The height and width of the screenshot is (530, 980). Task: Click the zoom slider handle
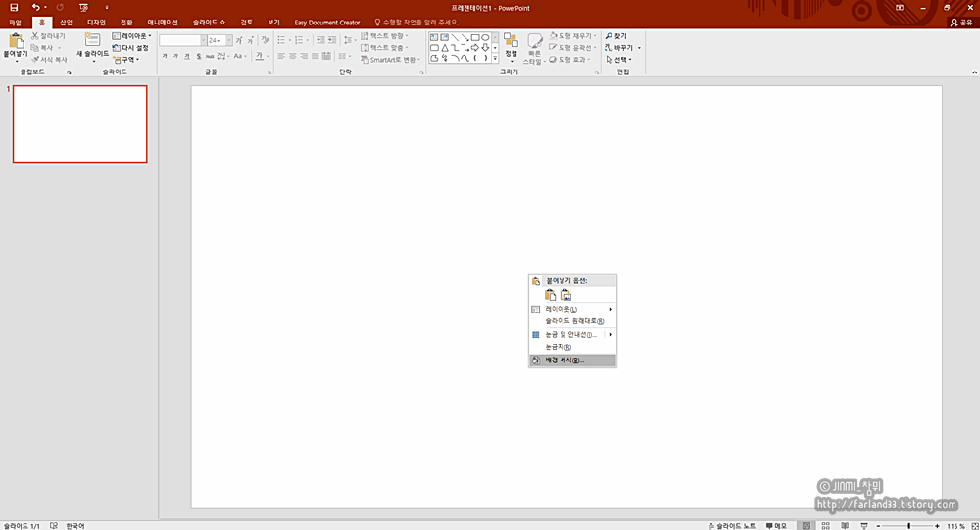click(908, 526)
